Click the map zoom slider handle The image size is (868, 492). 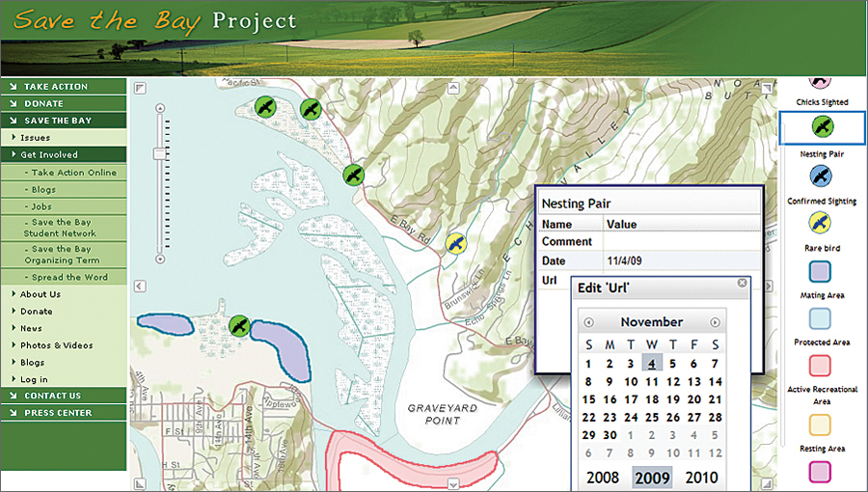[x=160, y=153]
